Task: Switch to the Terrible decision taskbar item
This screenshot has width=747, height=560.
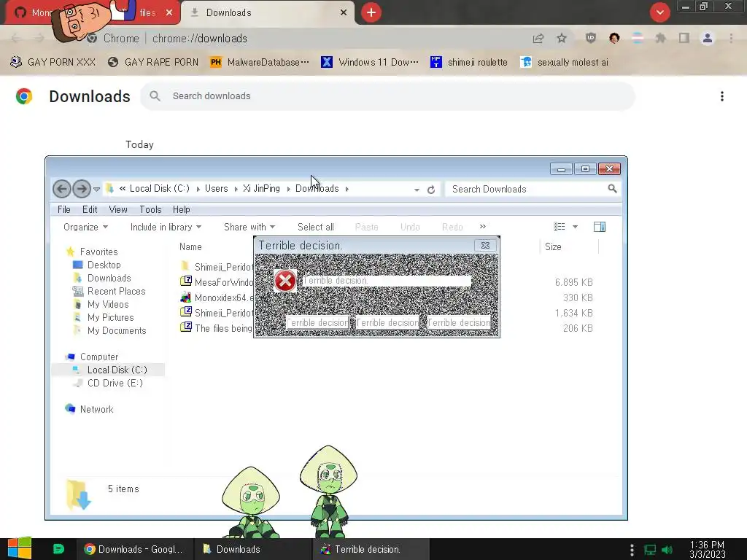Action: point(371,549)
